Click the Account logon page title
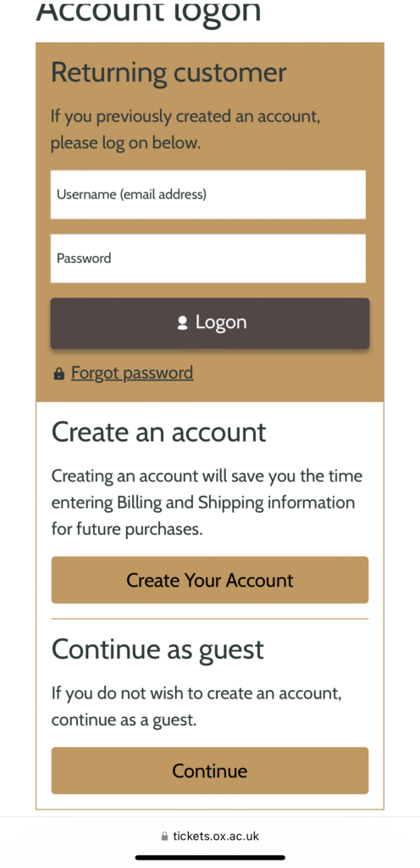The width and height of the screenshot is (420, 868). [148, 11]
